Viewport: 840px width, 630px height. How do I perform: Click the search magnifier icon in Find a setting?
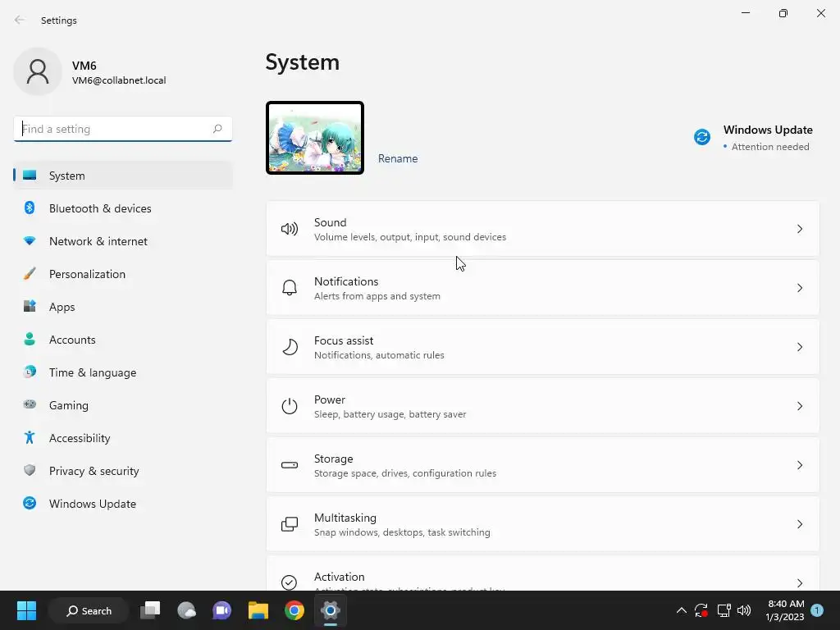(217, 129)
